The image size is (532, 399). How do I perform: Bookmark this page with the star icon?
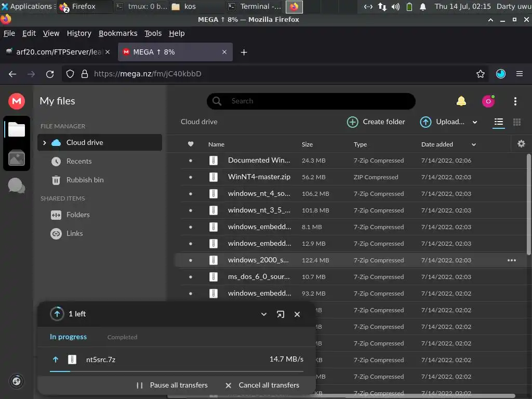480,74
